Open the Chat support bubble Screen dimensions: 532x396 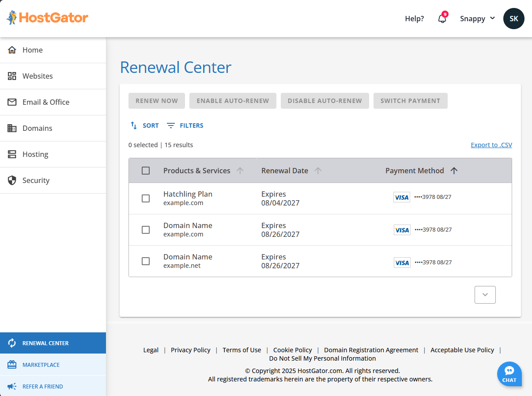click(x=509, y=374)
